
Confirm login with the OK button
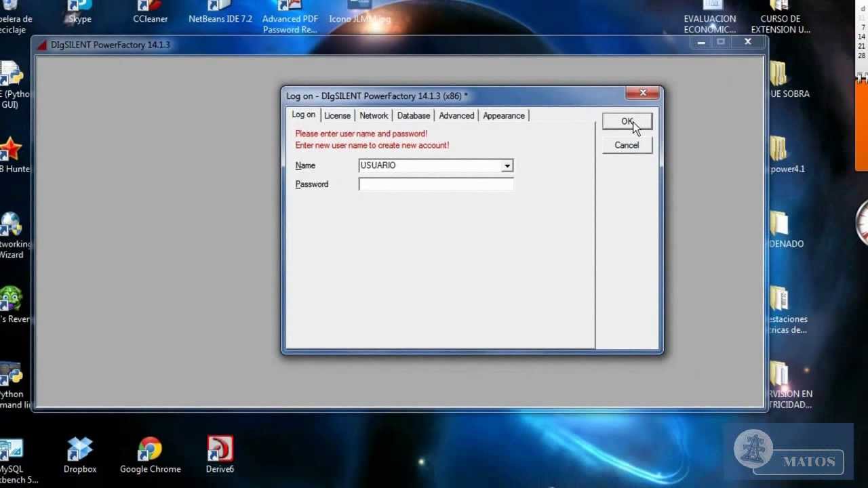627,121
